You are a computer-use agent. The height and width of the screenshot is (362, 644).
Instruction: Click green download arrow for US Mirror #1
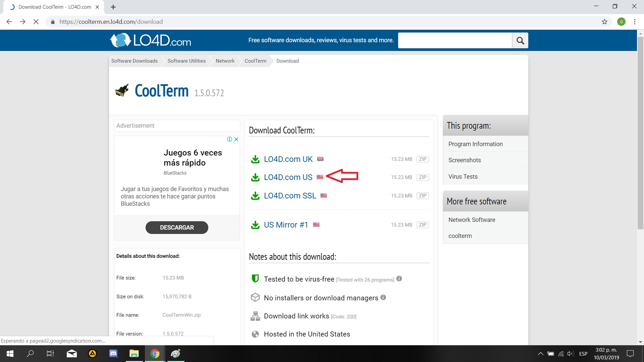[x=255, y=225]
